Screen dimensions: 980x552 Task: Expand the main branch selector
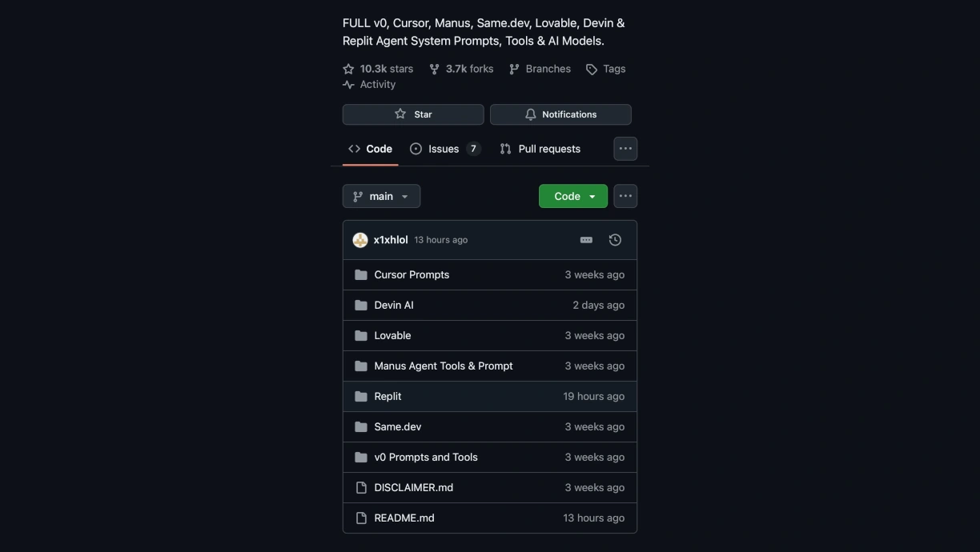click(x=381, y=196)
